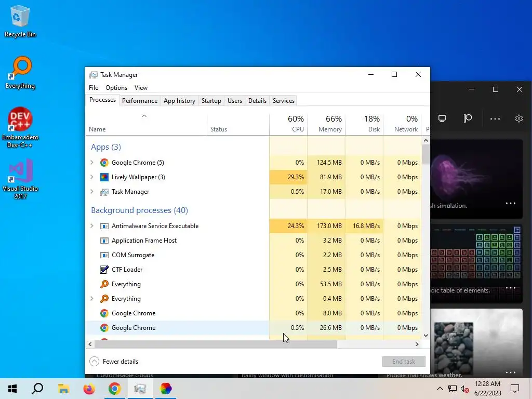Expand the Lively Wallpaper (3) group
The height and width of the screenshot is (399, 532).
pos(91,177)
